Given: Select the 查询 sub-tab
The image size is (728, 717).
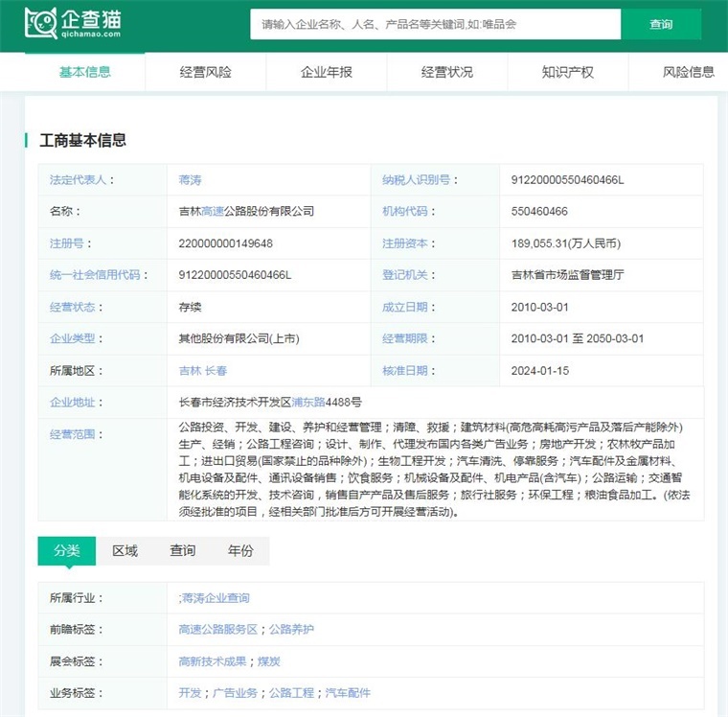Looking at the screenshot, I should coord(183,550).
